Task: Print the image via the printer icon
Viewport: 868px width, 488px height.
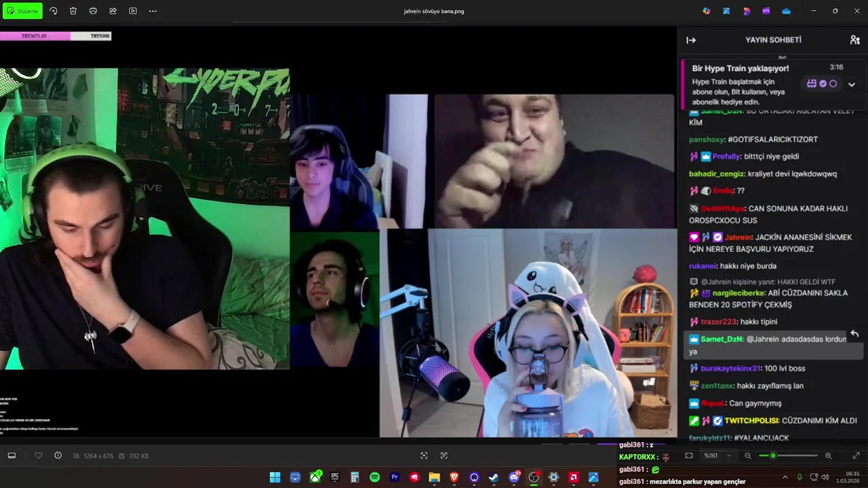Action: point(93,11)
